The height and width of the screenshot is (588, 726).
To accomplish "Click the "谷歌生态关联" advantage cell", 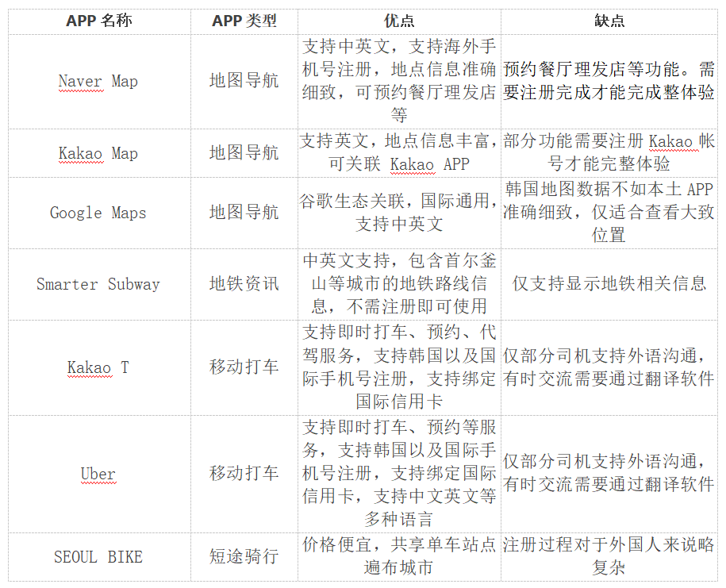I will click(x=398, y=213).
